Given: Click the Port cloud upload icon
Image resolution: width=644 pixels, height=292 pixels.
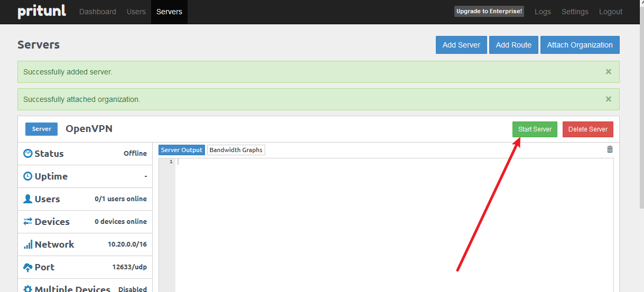Looking at the screenshot, I should tap(28, 268).
